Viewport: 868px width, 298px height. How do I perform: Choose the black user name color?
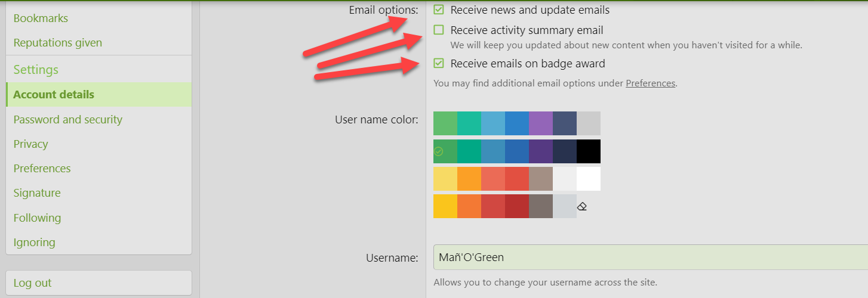(588, 151)
